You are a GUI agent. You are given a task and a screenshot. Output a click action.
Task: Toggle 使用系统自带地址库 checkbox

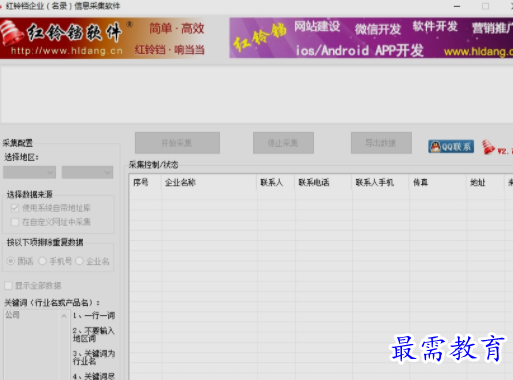tap(15, 208)
